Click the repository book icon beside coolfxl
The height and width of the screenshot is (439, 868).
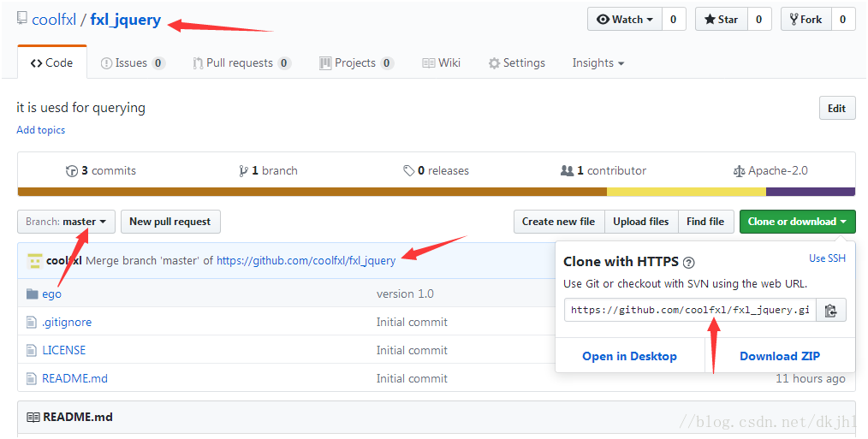pos(21,18)
